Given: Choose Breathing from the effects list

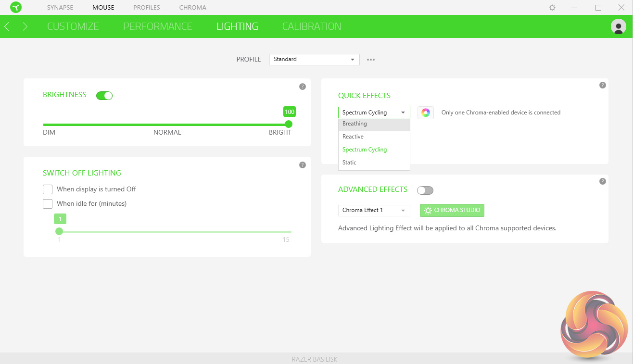Looking at the screenshot, I should point(355,124).
